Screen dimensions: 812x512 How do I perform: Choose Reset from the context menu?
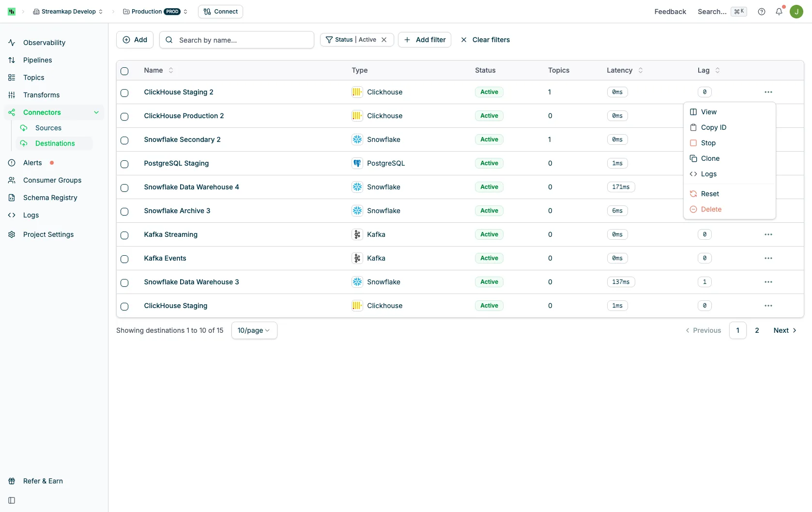coord(730,194)
